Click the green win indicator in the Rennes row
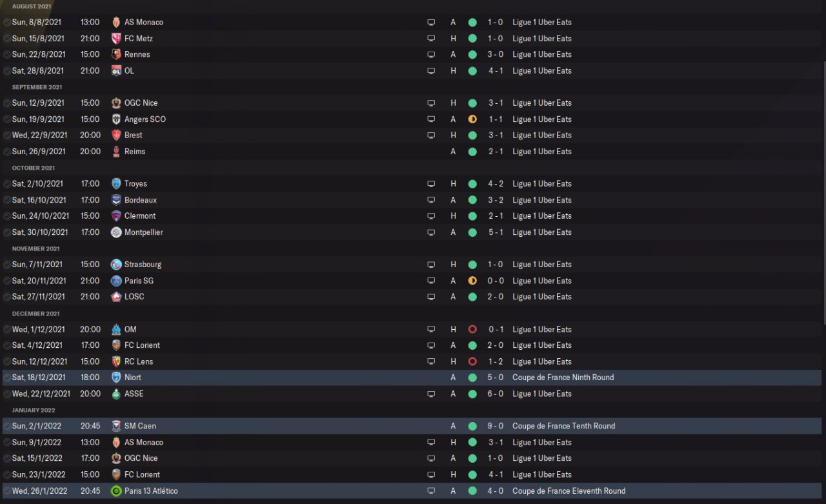826x504 pixels. tap(472, 54)
